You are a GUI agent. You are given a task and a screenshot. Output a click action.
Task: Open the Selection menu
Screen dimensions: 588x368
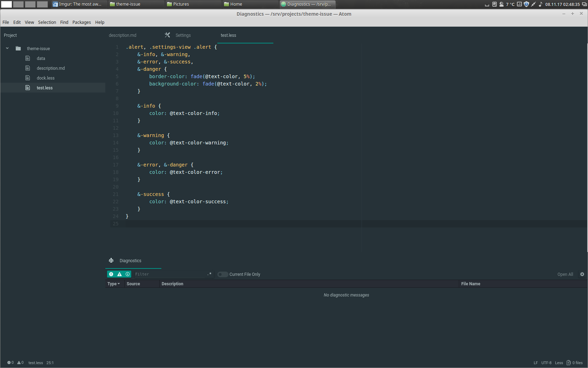click(x=47, y=22)
